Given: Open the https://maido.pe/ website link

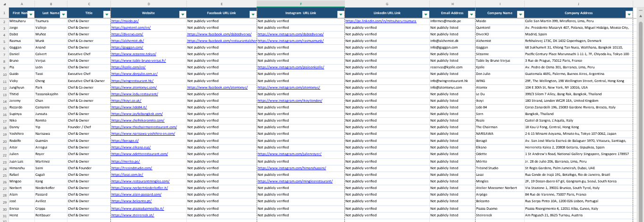Looking at the screenshot, I should coord(125,21).
